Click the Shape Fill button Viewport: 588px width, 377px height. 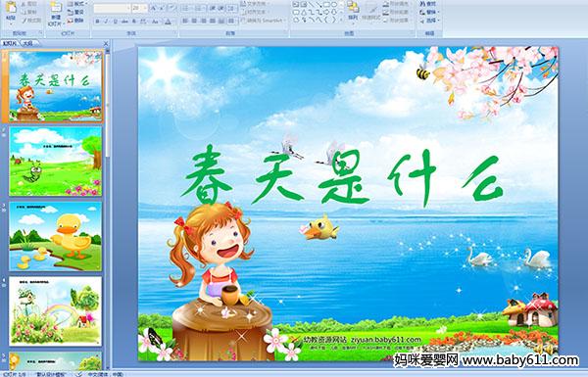pos(396,4)
